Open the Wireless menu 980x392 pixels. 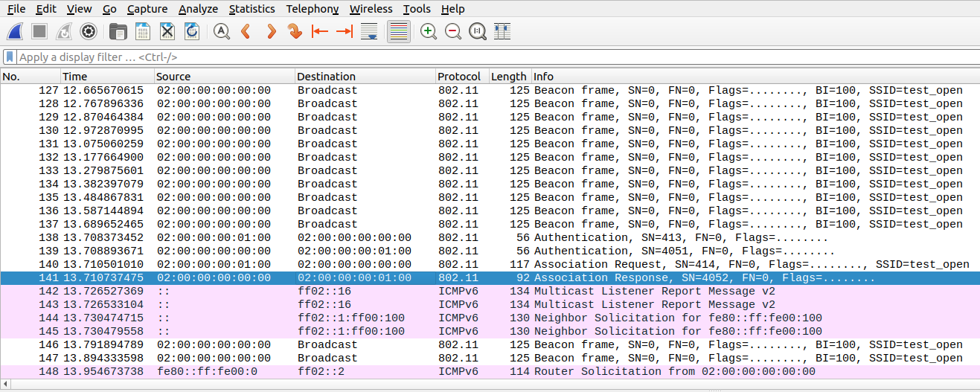pos(371,9)
